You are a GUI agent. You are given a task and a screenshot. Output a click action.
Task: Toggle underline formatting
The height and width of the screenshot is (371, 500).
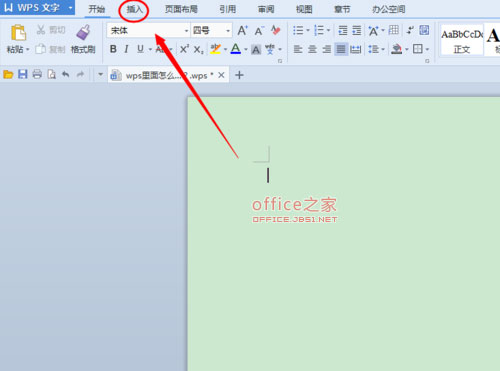click(140, 49)
